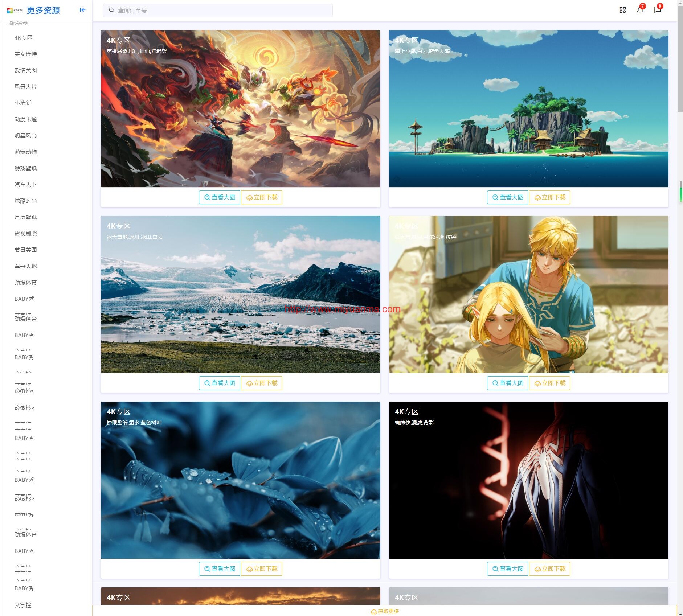Click 立即下载 for the LOL wallpaper
The width and height of the screenshot is (683, 616).
[262, 197]
